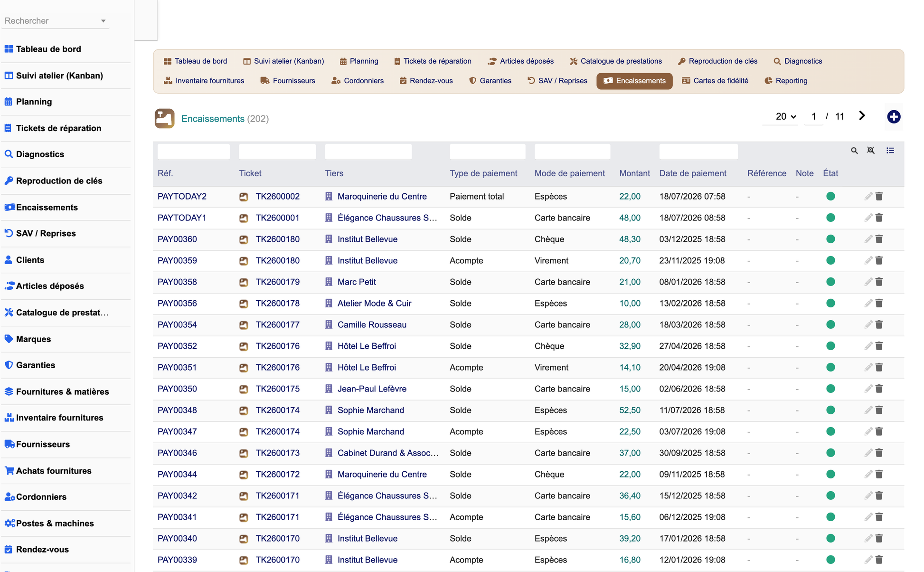The height and width of the screenshot is (572, 924).
Task: Open ticket link TK2600178
Action: [278, 303]
